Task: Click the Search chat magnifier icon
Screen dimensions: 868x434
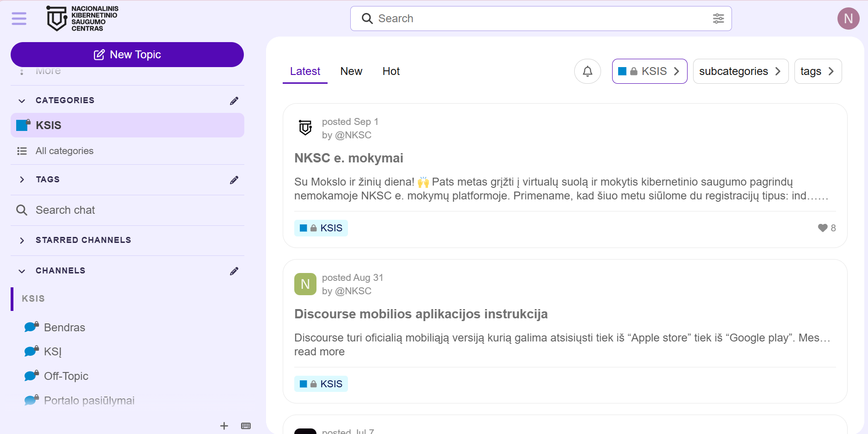Action: [22, 210]
